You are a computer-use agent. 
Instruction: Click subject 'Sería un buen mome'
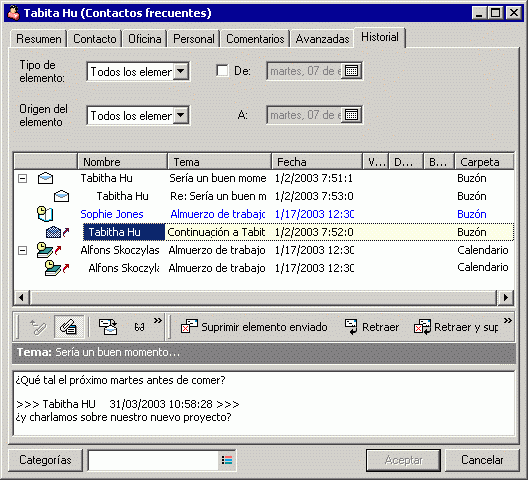218,178
